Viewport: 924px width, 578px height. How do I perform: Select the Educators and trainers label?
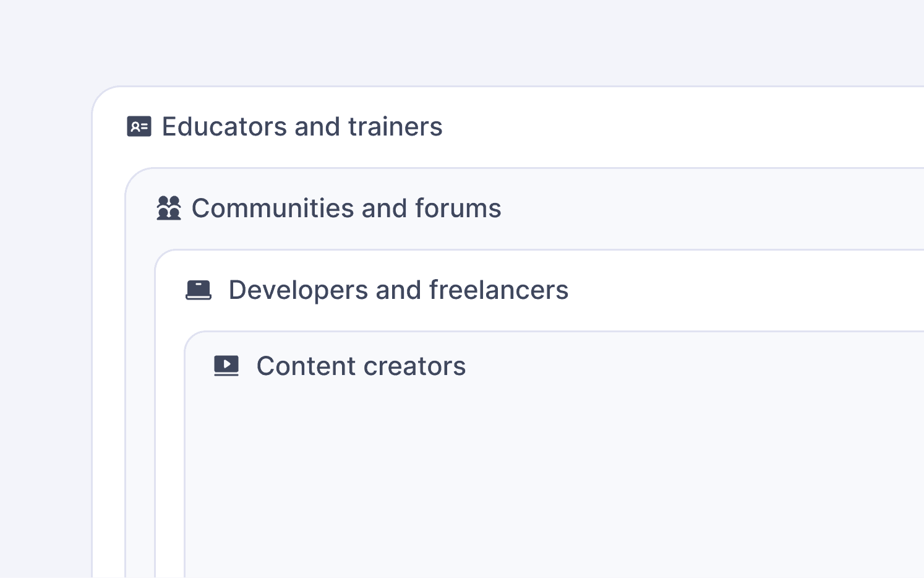302,126
